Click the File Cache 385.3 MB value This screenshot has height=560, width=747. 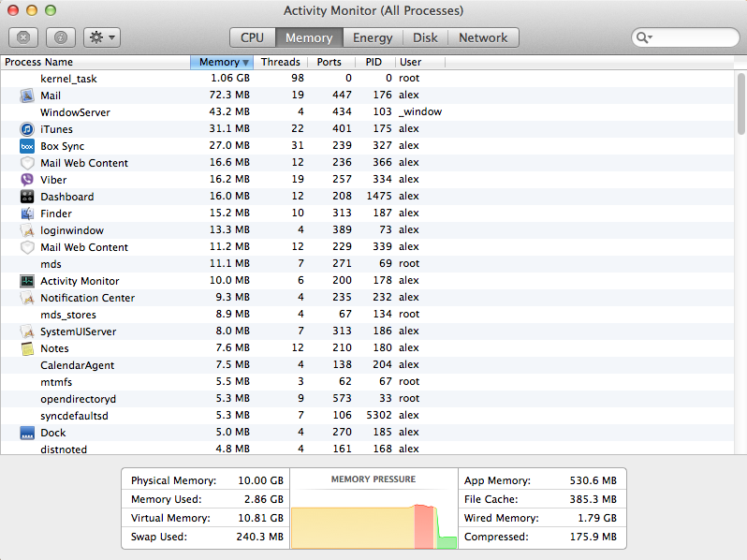(x=593, y=499)
